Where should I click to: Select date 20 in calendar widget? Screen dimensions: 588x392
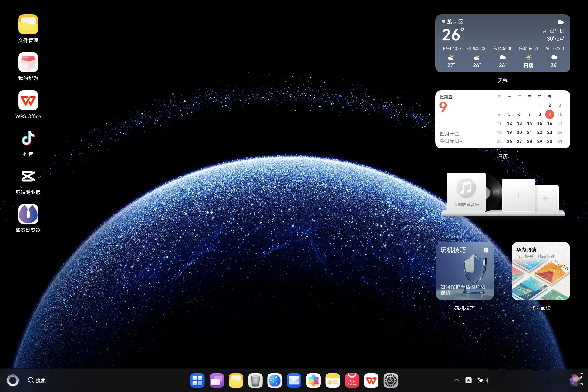click(519, 132)
